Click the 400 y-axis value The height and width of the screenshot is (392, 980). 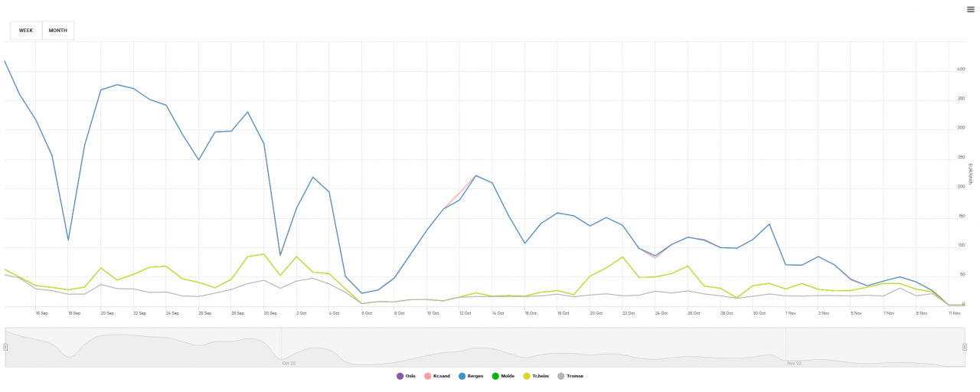point(960,70)
